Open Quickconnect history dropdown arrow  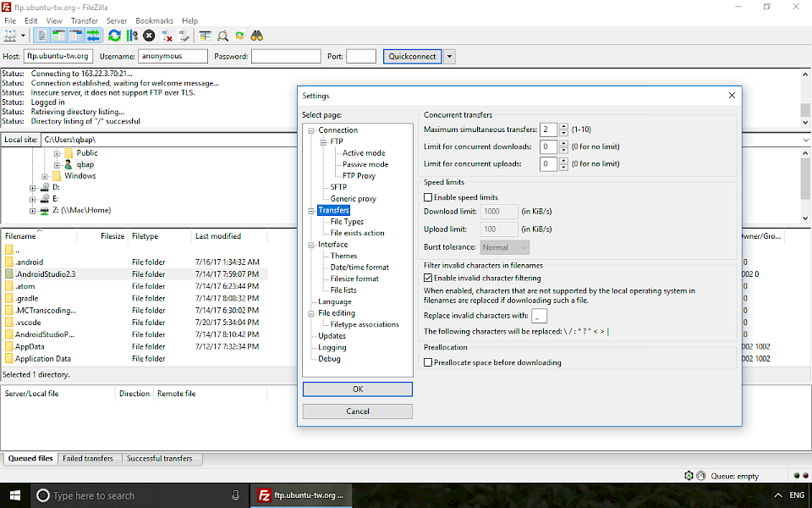coord(449,56)
